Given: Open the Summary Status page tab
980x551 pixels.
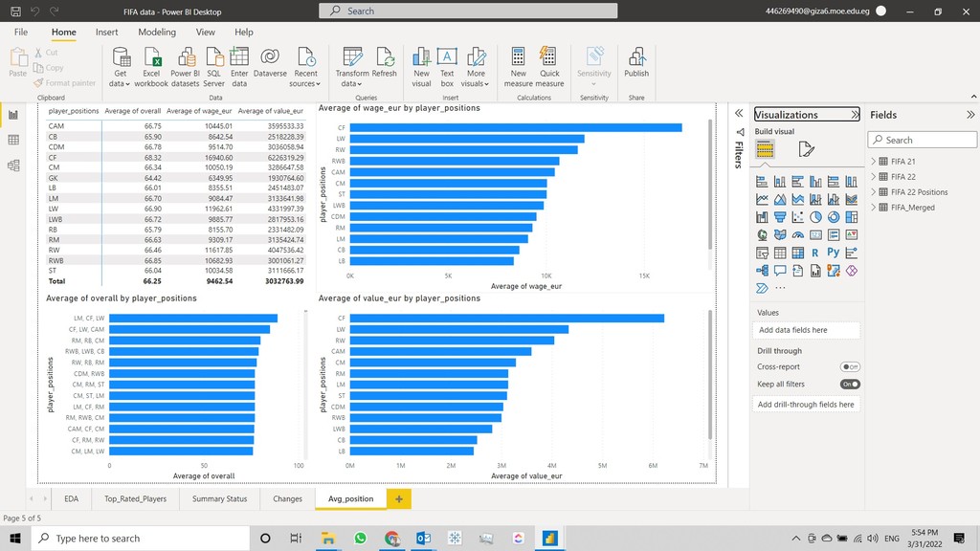Looking at the screenshot, I should click(x=219, y=498).
